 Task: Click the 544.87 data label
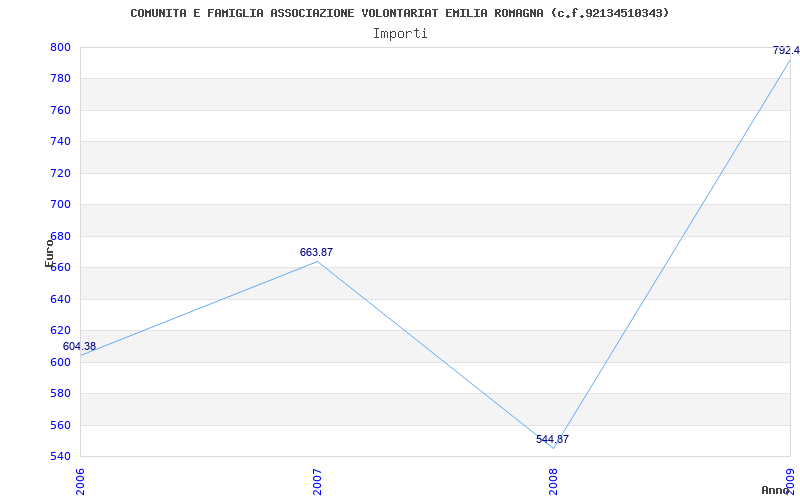tap(553, 439)
